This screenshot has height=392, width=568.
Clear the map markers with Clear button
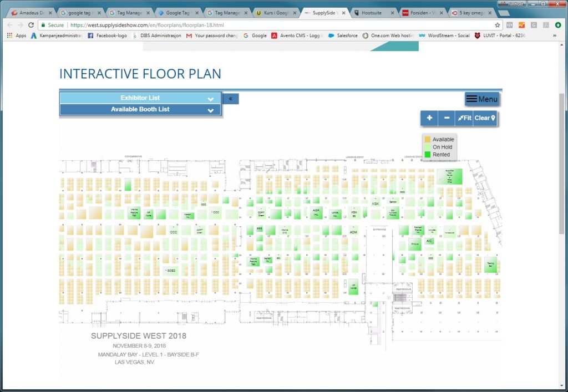[485, 118]
